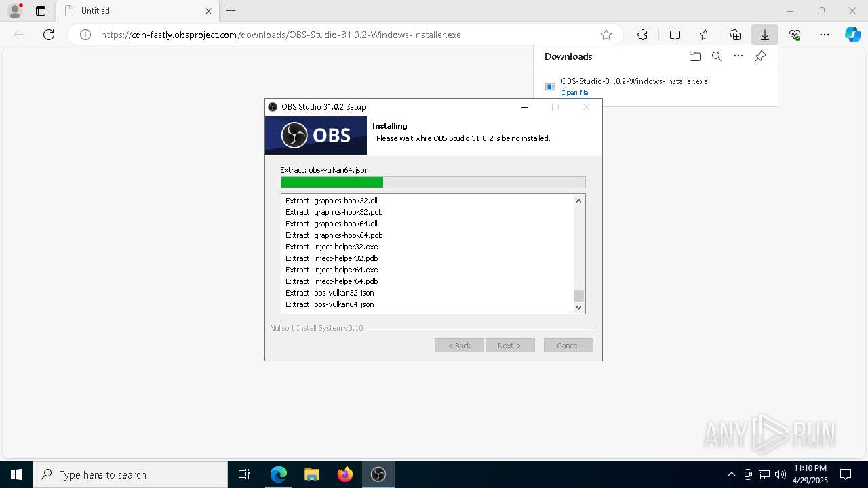Search downloads with magnifier icon
Screen dimensions: 868x488
pos(716,56)
